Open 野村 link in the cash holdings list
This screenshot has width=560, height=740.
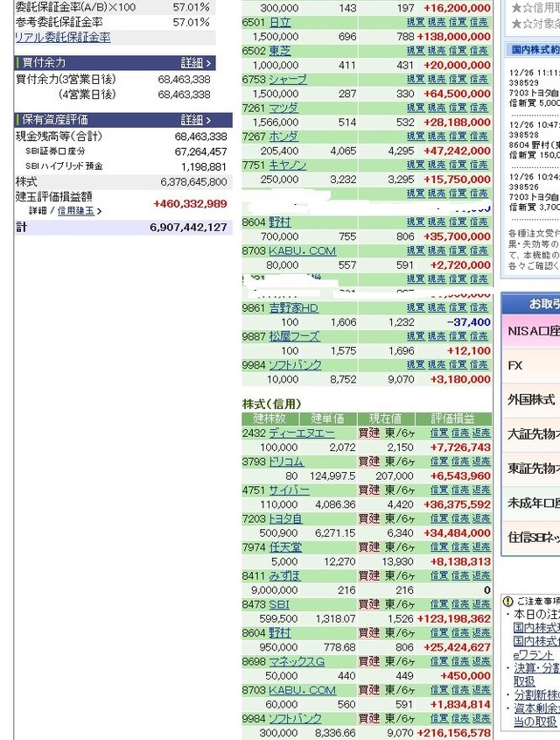279,222
